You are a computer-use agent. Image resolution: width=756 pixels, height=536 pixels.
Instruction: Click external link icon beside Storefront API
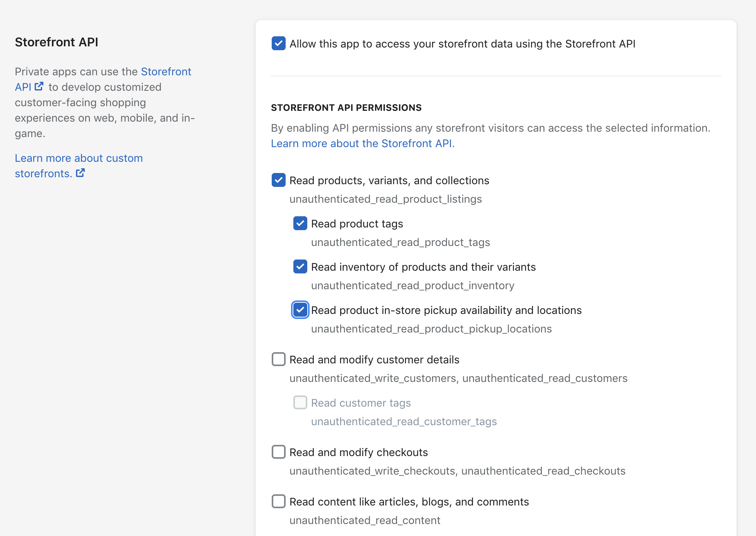pos(39,87)
